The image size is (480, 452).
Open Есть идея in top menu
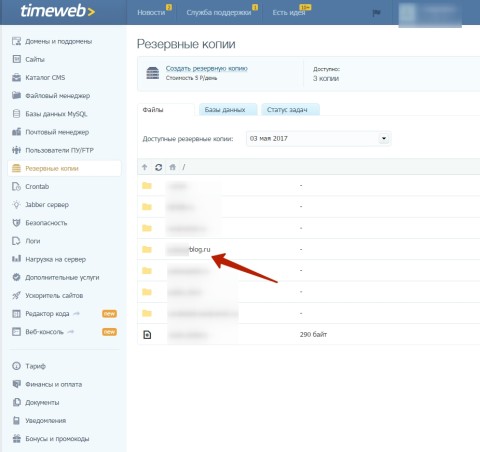289,12
